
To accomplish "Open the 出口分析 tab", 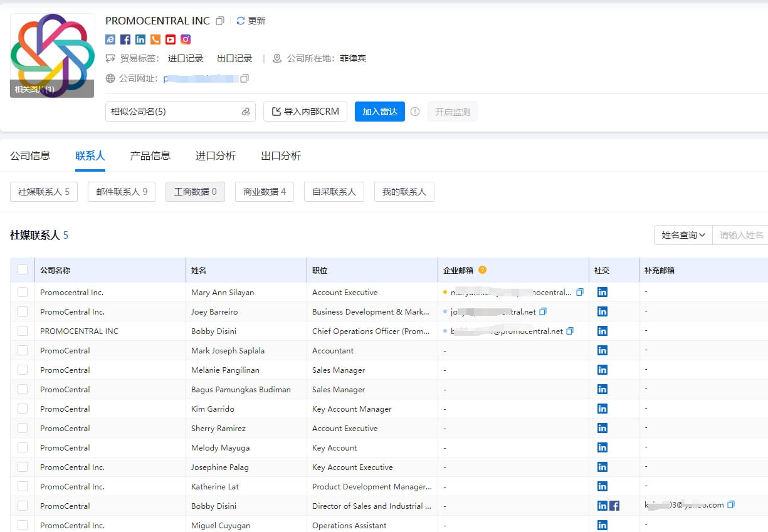I will (281, 155).
